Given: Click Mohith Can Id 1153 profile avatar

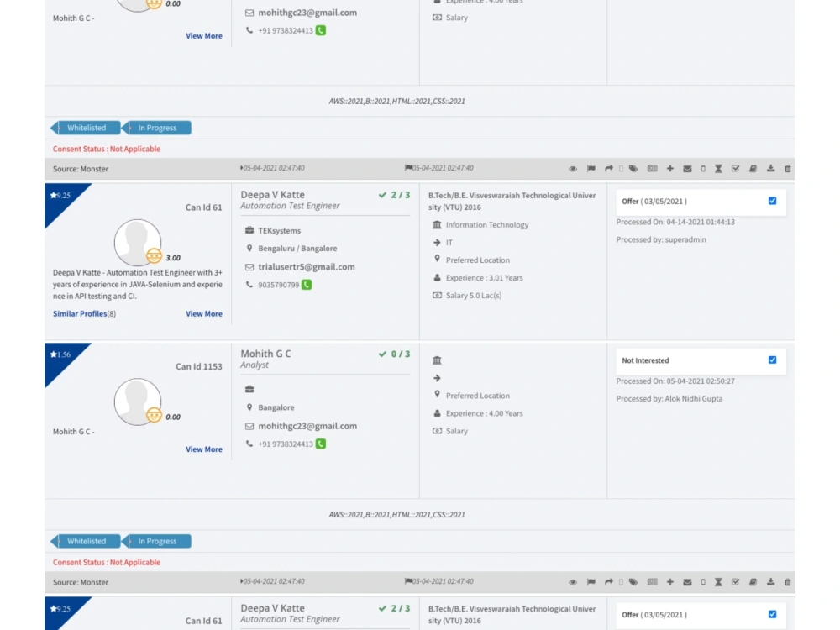Looking at the screenshot, I should 137,402.
